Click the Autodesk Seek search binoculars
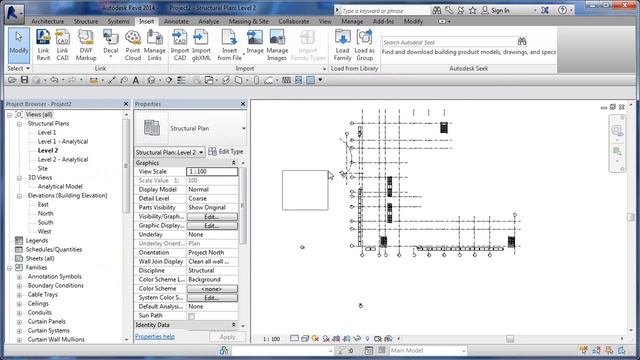Viewport: 640px width, 360px height. click(522, 42)
